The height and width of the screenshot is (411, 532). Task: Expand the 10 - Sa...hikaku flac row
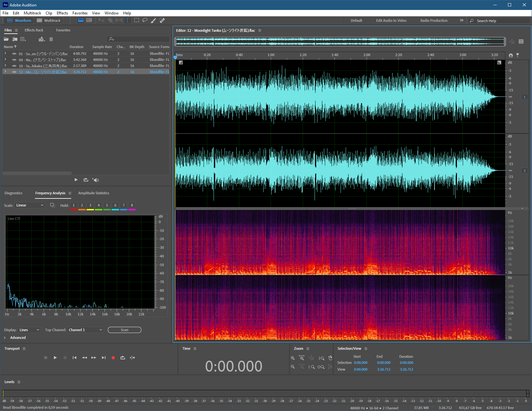[x=5, y=66]
